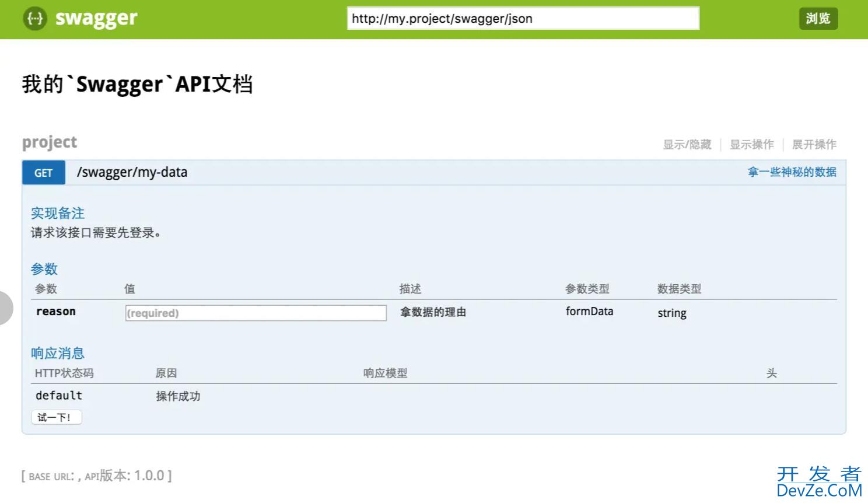
Task: Click the 数据类型 column header
Action: pyautogui.click(x=679, y=289)
